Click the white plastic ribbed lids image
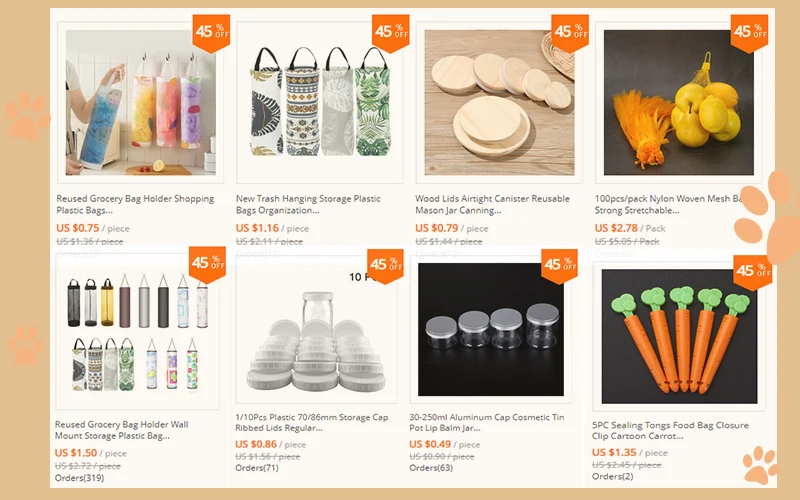800x500 pixels. tap(316, 332)
